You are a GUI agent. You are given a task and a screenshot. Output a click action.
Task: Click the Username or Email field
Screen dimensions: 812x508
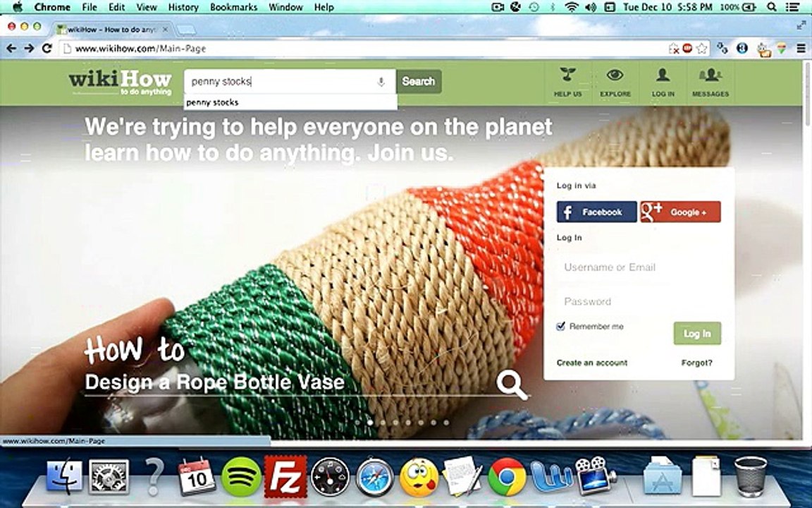[x=638, y=267]
